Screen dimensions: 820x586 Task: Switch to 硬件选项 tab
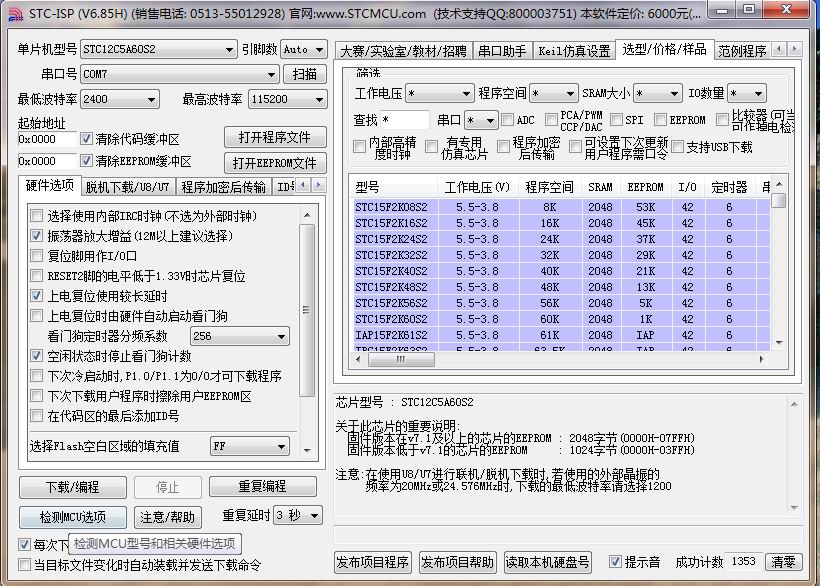(x=50, y=186)
